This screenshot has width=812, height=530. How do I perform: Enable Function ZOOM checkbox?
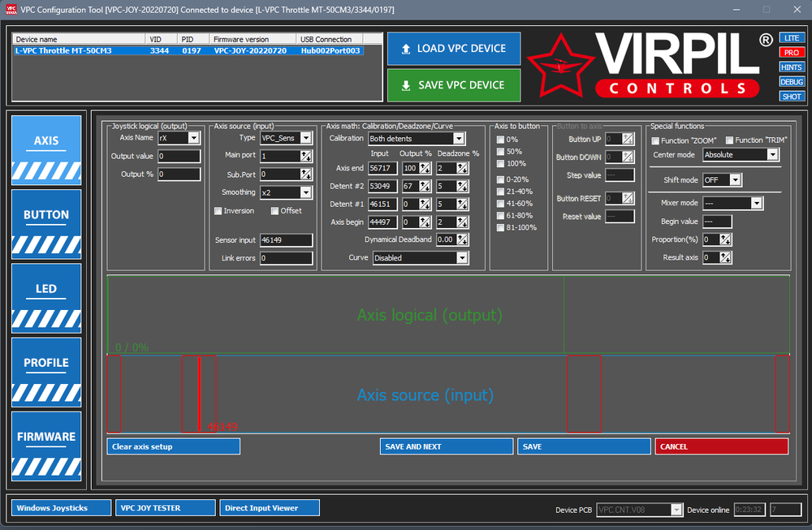(655, 140)
